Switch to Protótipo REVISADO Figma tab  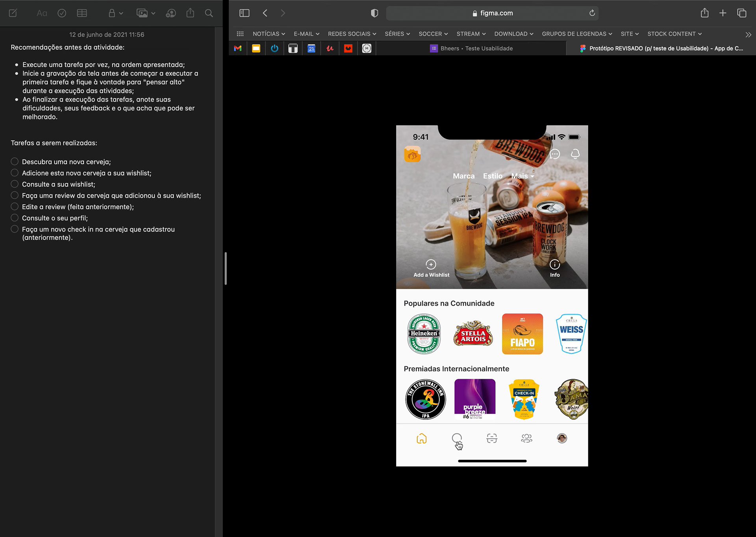661,48
